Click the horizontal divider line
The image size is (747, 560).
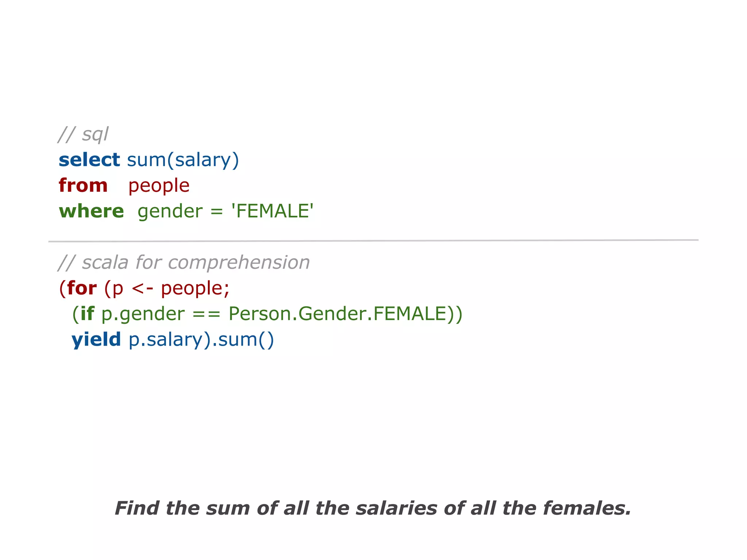373,241
